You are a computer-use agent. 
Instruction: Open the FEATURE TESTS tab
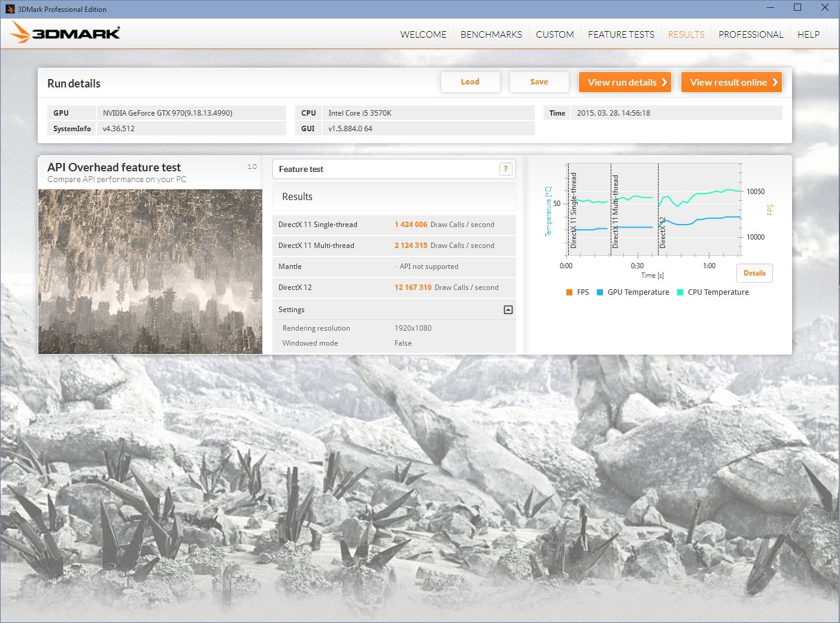click(x=621, y=34)
